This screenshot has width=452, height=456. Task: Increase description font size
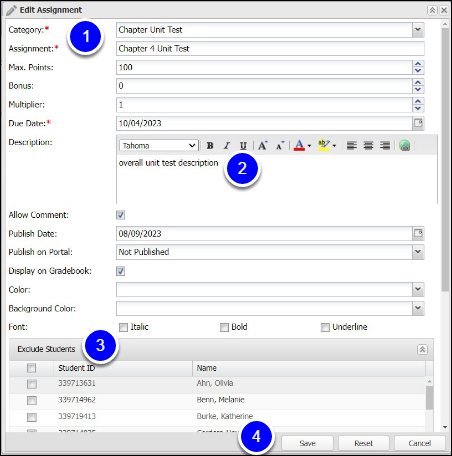click(263, 146)
